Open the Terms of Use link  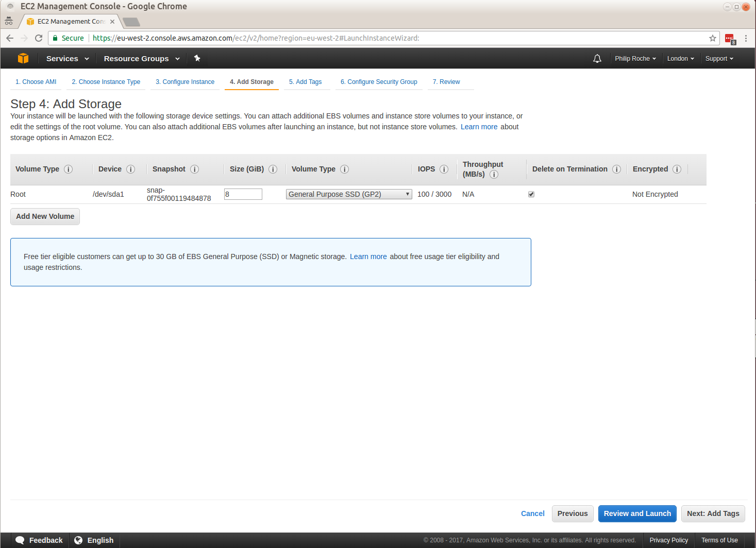pos(719,540)
